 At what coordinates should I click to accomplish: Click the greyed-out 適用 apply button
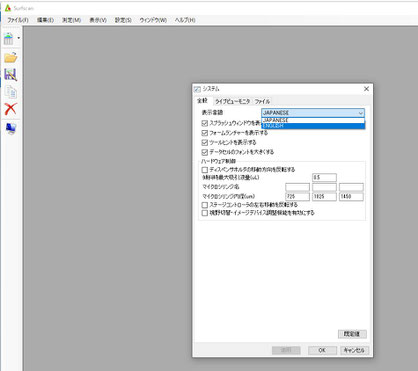point(286,350)
